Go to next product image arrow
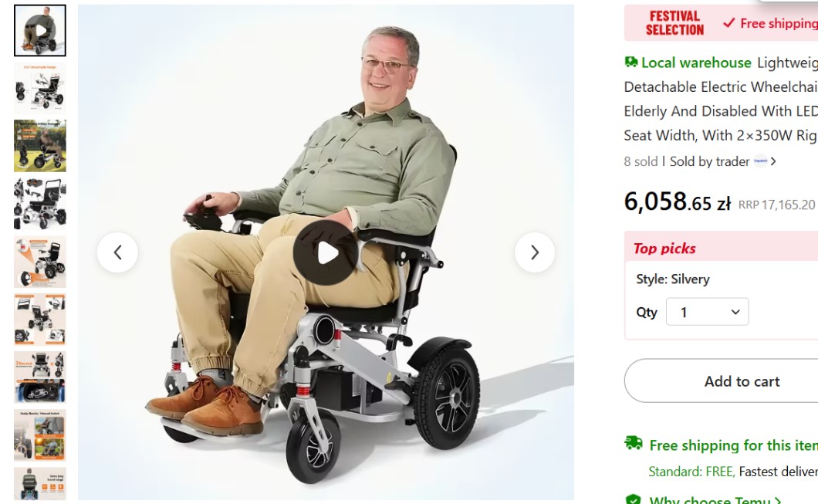818x504 pixels. click(x=535, y=252)
